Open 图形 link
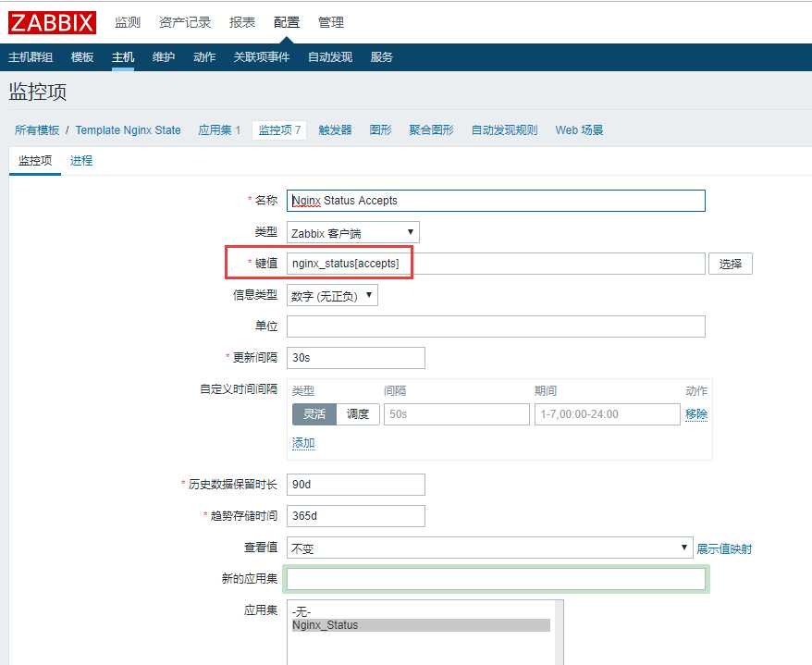This screenshot has width=812, height=665. click(x=381, y=130)
